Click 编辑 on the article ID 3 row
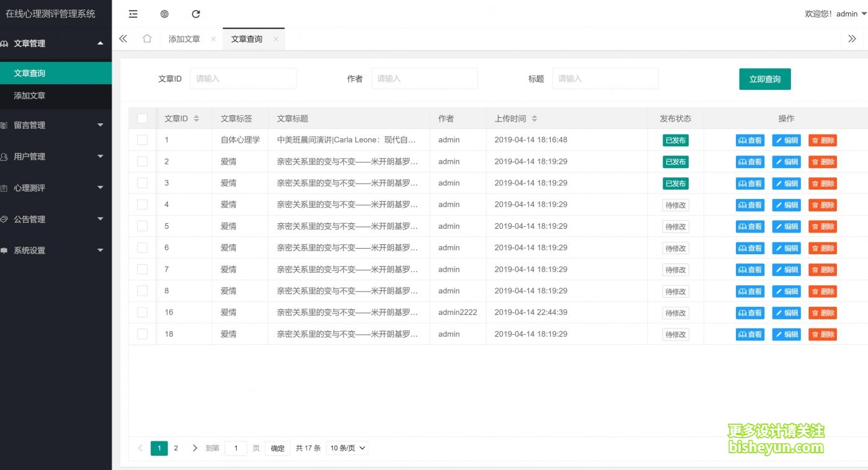This screenshot has width=868, height=470. [x=786, y=183]
